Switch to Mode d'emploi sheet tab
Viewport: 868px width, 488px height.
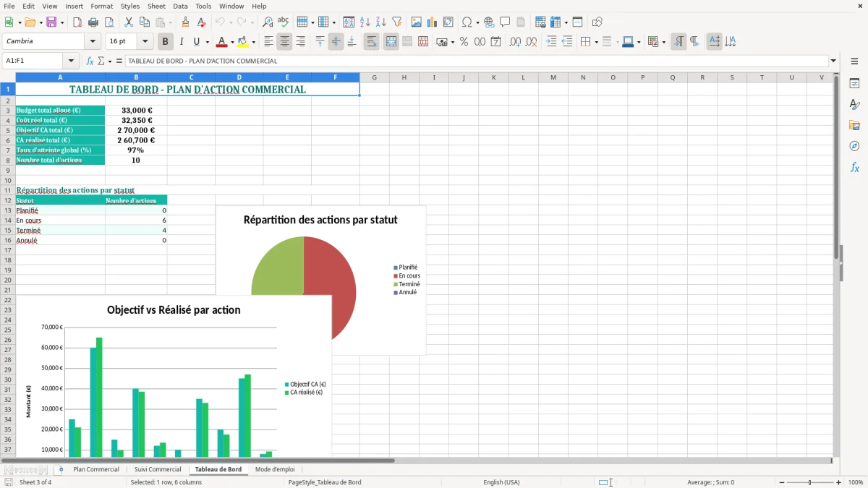click(x=275, y=469)
